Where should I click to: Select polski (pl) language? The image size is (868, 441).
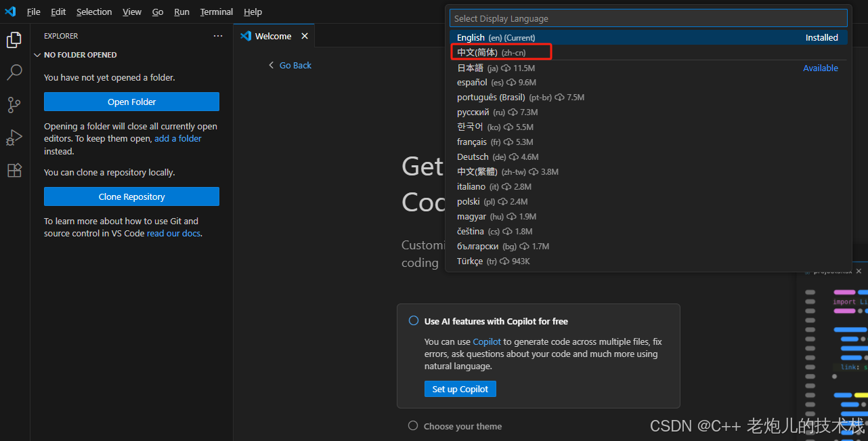[x=649, y=202]
